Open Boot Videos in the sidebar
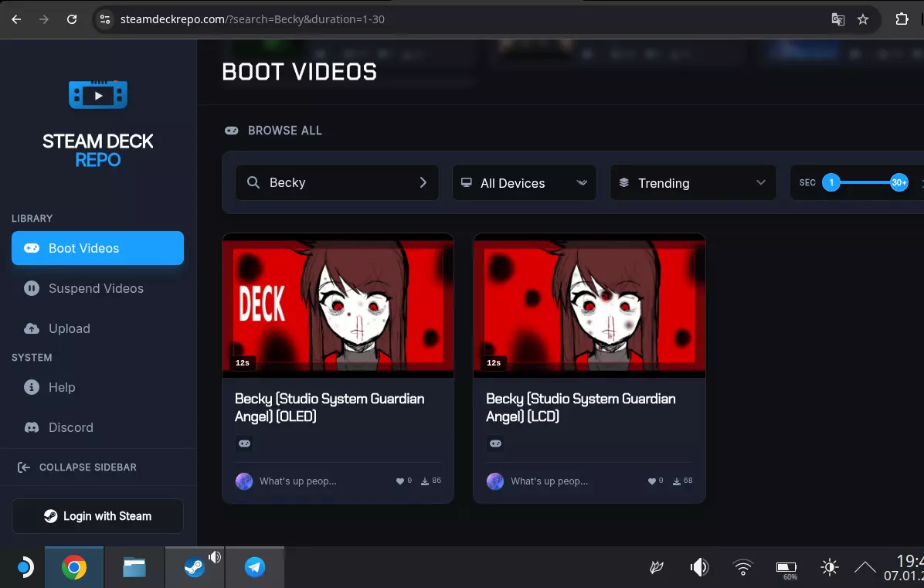 pyautogui.click(x=98, y=248)
